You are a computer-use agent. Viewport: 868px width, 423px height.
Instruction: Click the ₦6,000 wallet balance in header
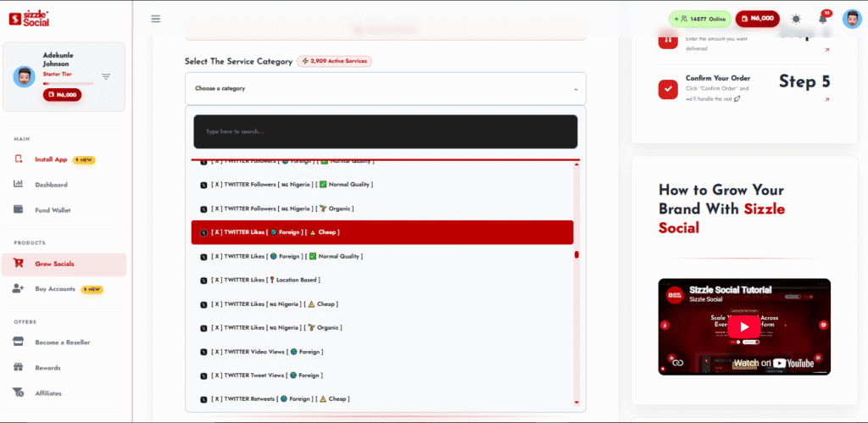point(757,19)
